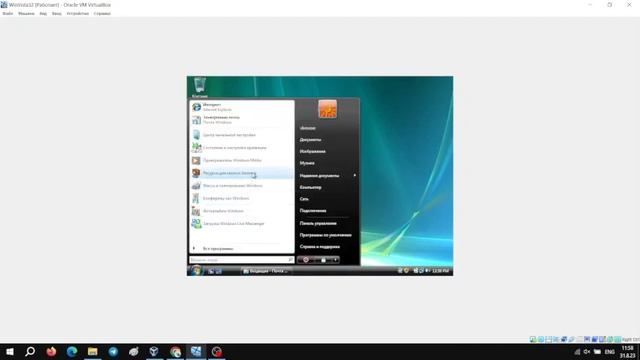Open the VirtualBox Devices menu

coord(78,13)
